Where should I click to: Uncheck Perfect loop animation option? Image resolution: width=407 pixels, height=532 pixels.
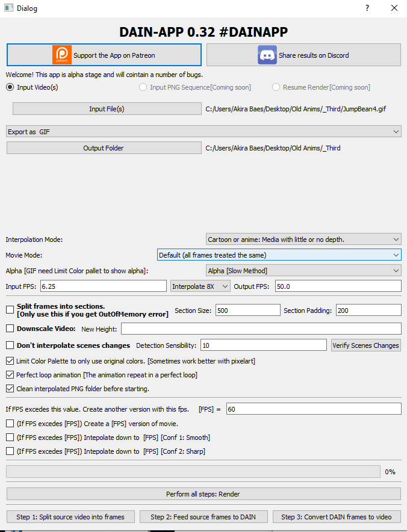point(10,375)
